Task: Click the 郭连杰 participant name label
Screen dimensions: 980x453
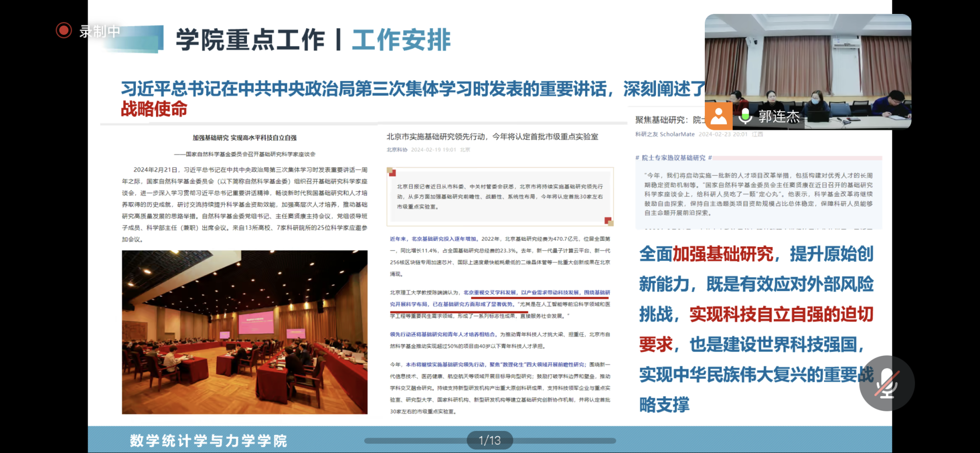Action: pos(779,116)
